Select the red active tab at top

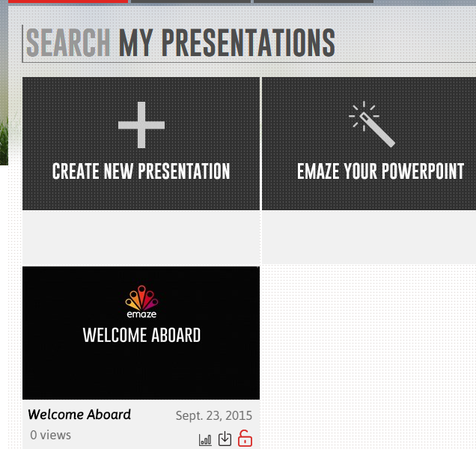pyautogui.click(x=68, y=1)
